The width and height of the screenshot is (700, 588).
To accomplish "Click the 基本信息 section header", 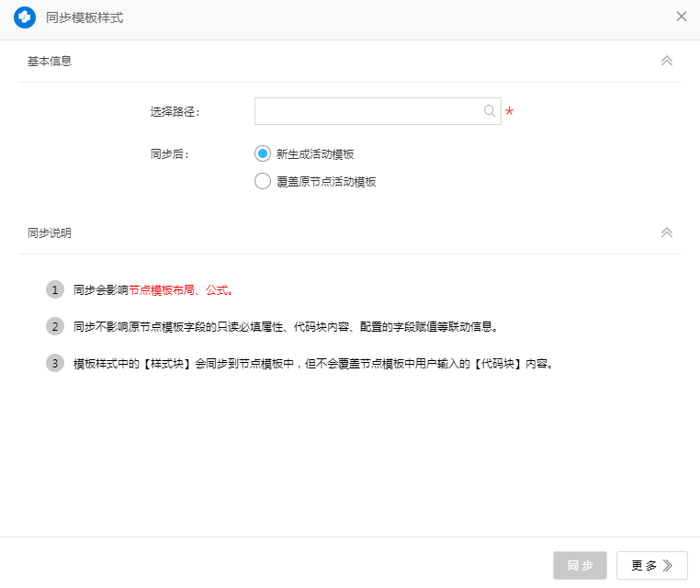I will coord(50,62).
